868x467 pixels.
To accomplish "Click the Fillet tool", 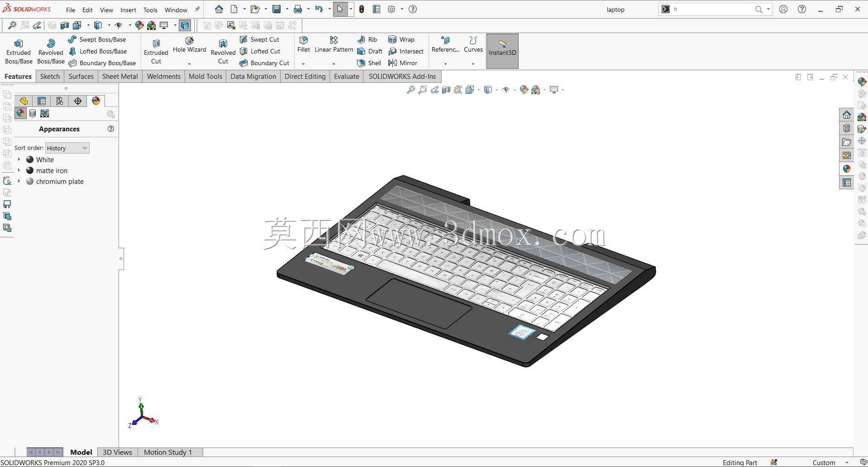I will coord(304,45).
